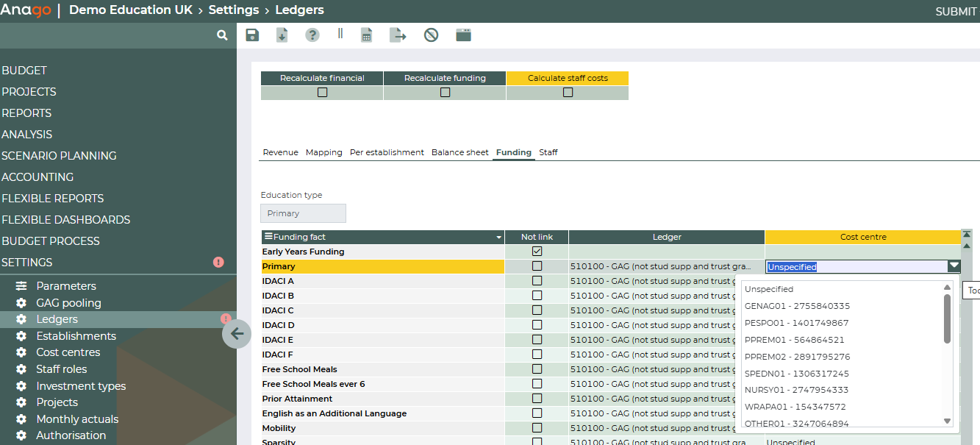Click the dropdown list vertical scrollbar
Screen dimensions: 980x445
[x=948, y=320]
